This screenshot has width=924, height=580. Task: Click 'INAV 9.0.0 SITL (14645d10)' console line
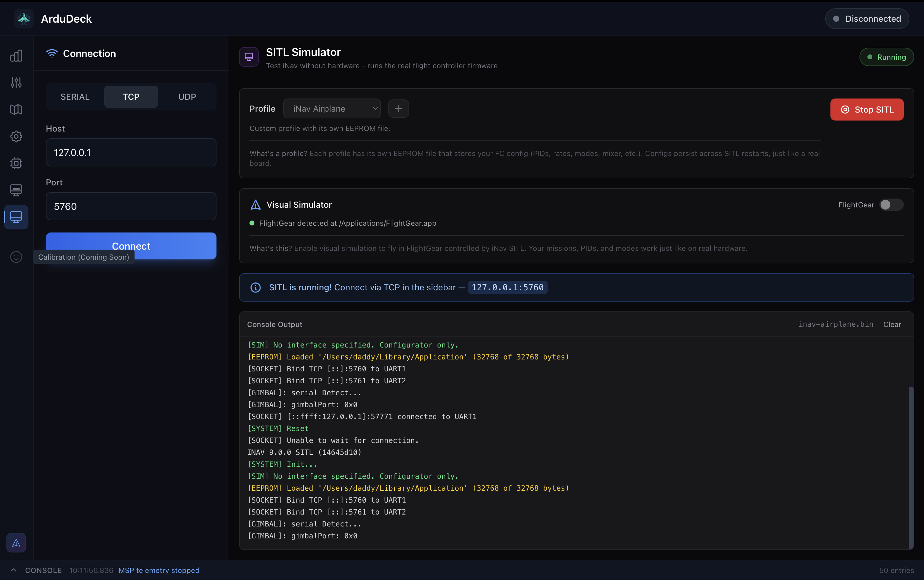pyautogui.click(x=305, y=452)
